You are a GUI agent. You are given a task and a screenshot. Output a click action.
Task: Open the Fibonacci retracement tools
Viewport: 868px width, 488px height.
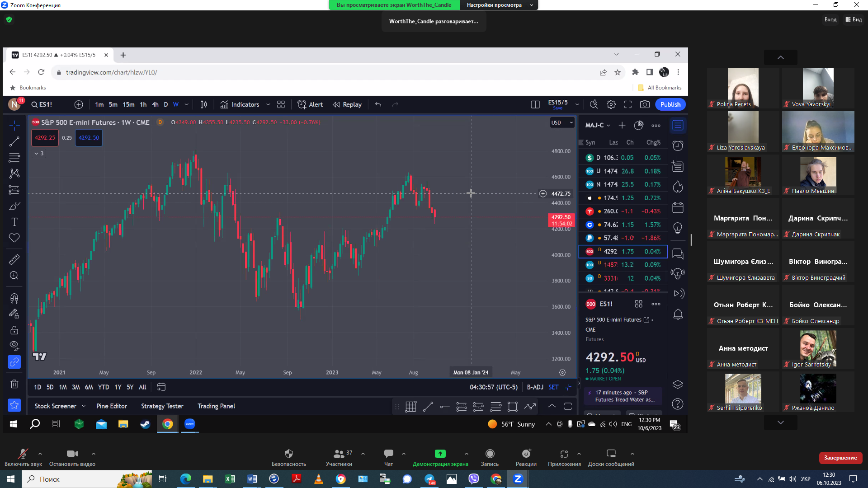pos(14,158)
